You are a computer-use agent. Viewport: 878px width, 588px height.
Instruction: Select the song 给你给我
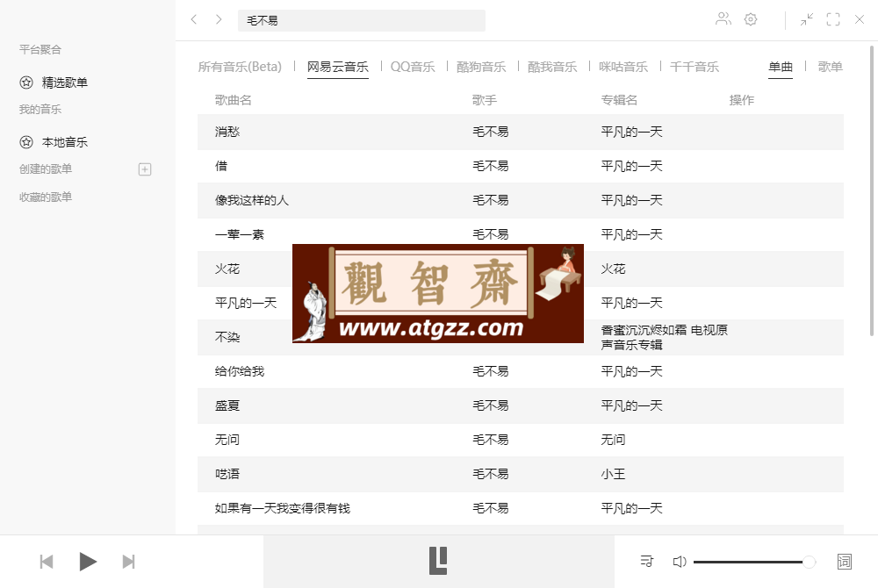[x=240, y=371]
